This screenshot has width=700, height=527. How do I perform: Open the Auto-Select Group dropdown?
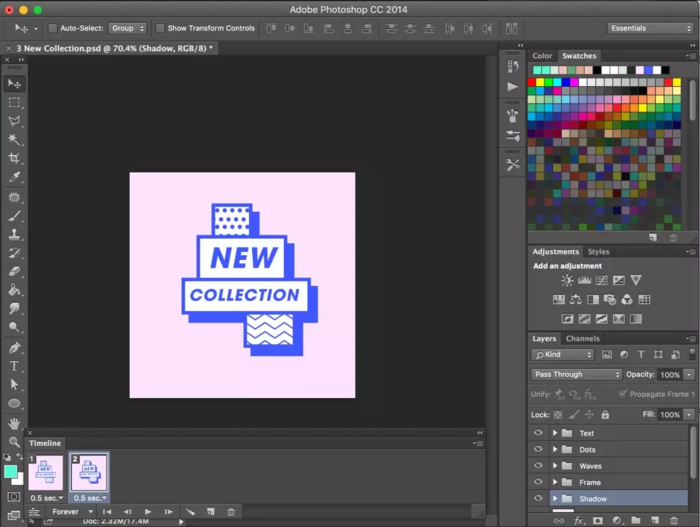(127, 28)
